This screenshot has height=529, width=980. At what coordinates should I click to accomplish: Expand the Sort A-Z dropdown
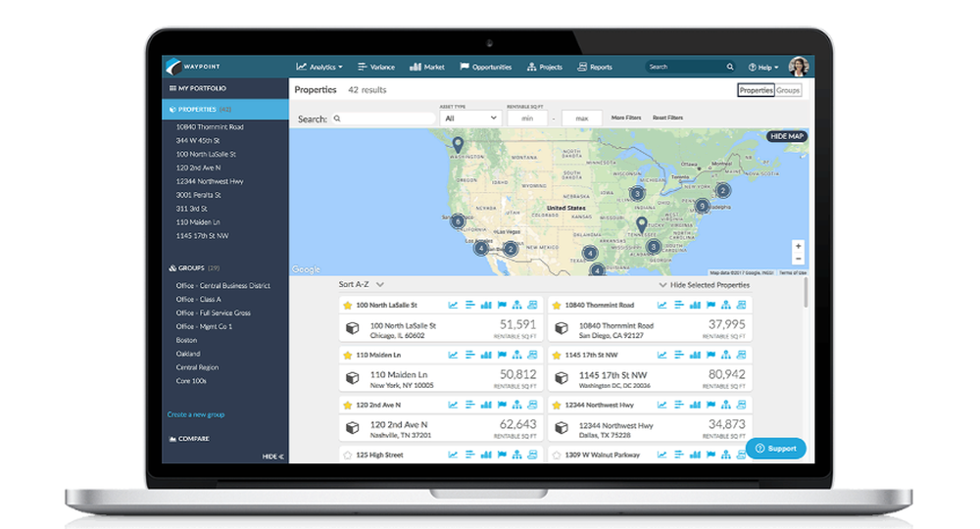(x=362, y=284)
